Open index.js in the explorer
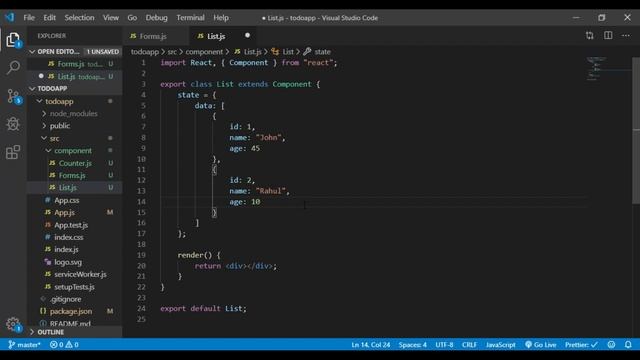 click(66, 249)
